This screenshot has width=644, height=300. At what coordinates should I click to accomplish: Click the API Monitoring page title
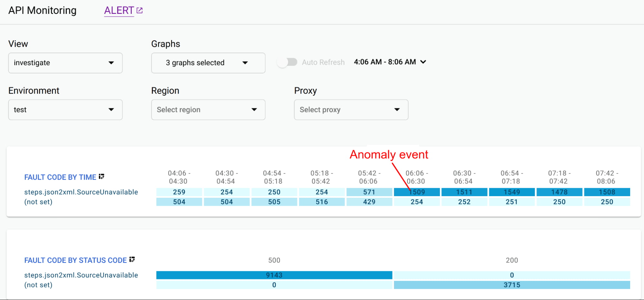[x=42, y=10]
